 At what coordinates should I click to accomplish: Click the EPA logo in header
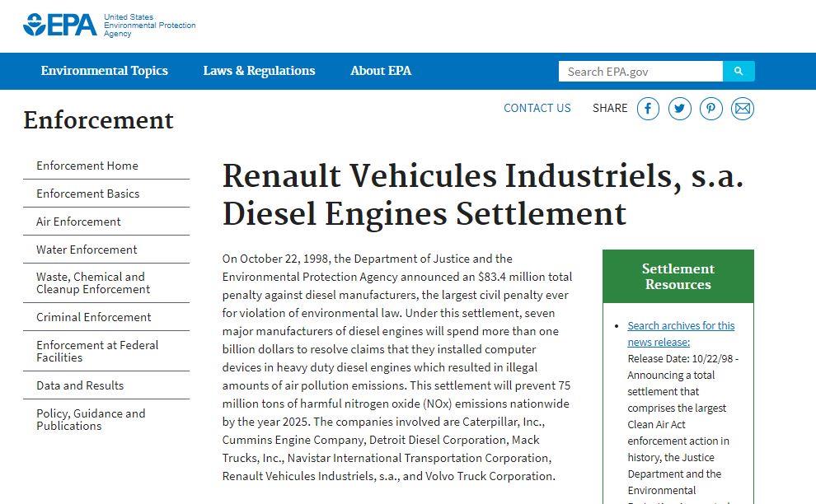(x=60, y=25)
